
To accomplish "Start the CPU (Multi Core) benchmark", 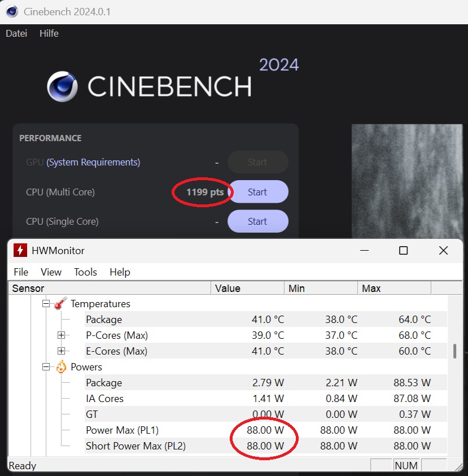I will 257,192.
